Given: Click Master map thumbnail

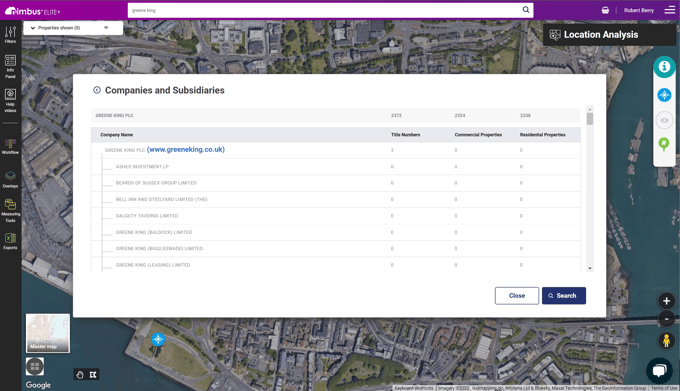Looking at the screenshot, I should [x=48, y=333].
